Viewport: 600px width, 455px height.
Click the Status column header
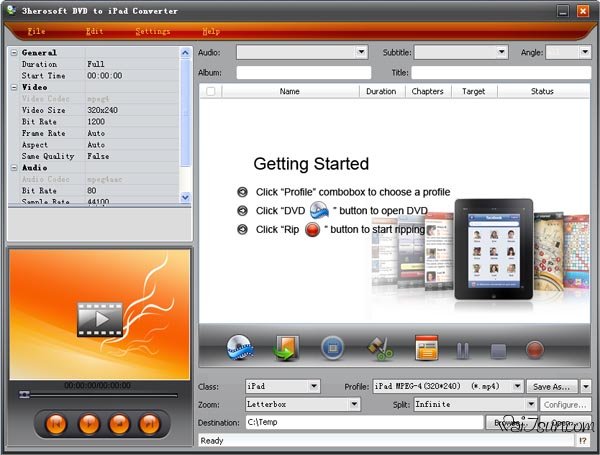tap(543, 91)
